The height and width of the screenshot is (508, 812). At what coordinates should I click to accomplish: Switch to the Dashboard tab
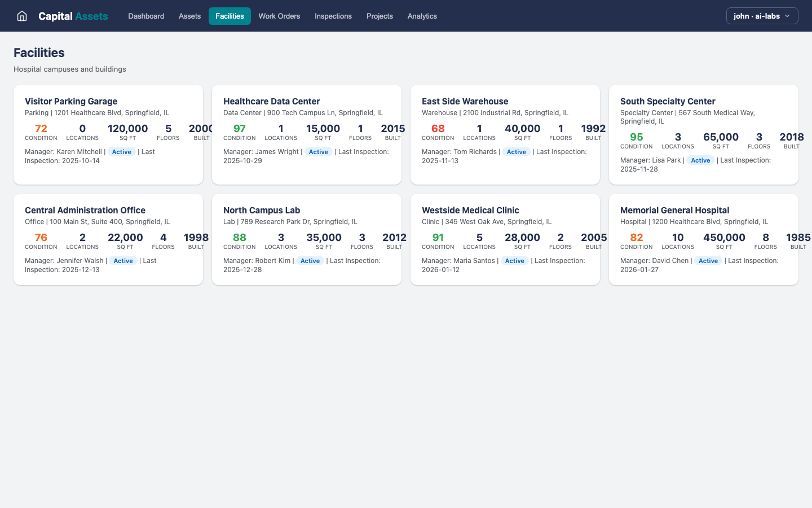(146, 16)
